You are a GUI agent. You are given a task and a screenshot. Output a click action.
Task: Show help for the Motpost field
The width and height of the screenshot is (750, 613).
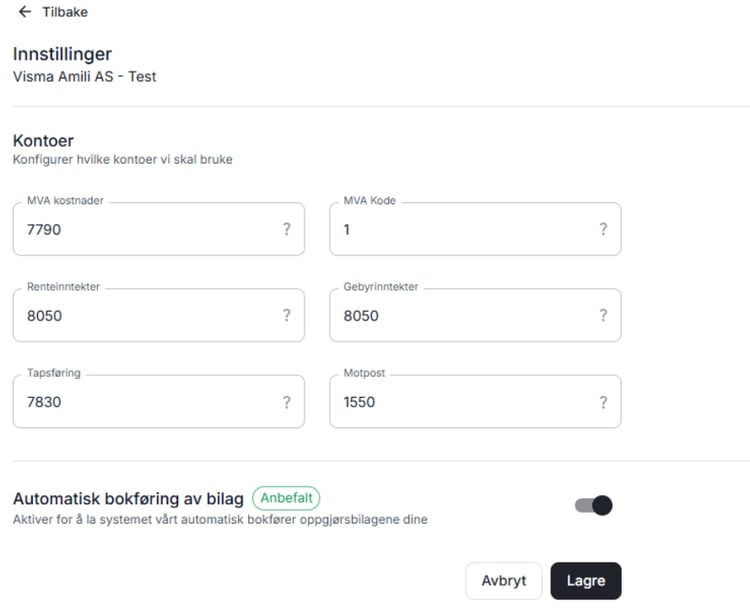pyautogui.click(x=603, y=402)
